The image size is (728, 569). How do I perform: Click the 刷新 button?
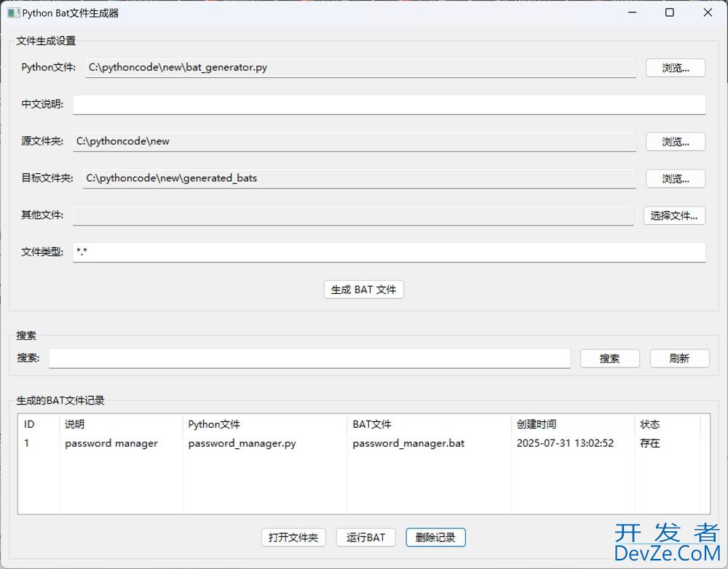point(680,358)
